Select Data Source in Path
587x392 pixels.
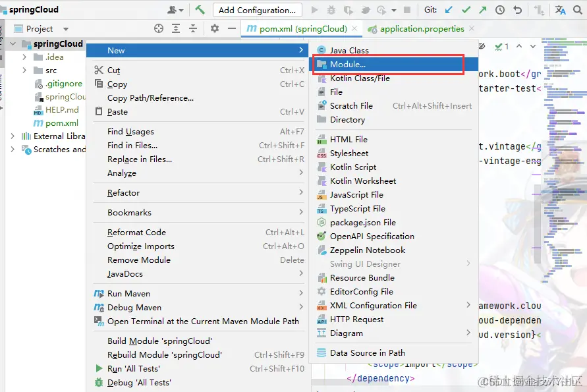pyautogui.click(x=393, y=353)
